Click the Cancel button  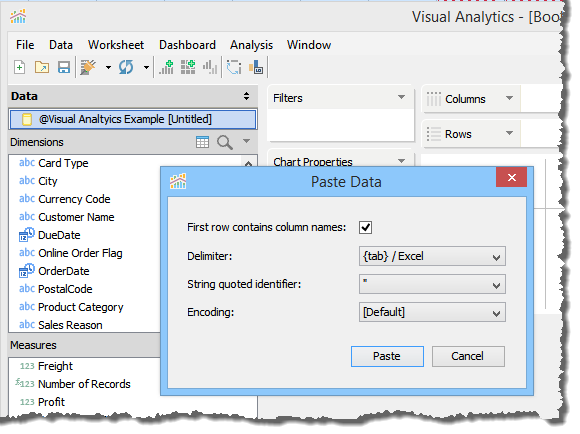click(468, 356)
